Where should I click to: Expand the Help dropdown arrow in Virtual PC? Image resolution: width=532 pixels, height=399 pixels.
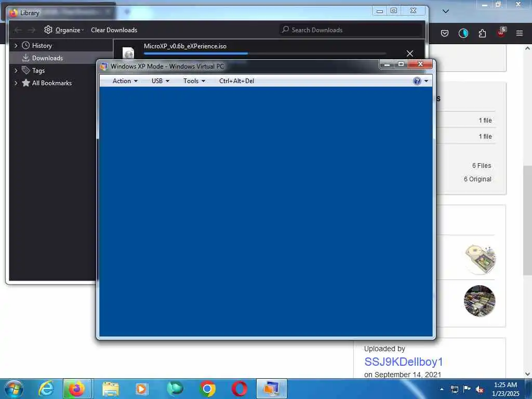coord(426,81)
